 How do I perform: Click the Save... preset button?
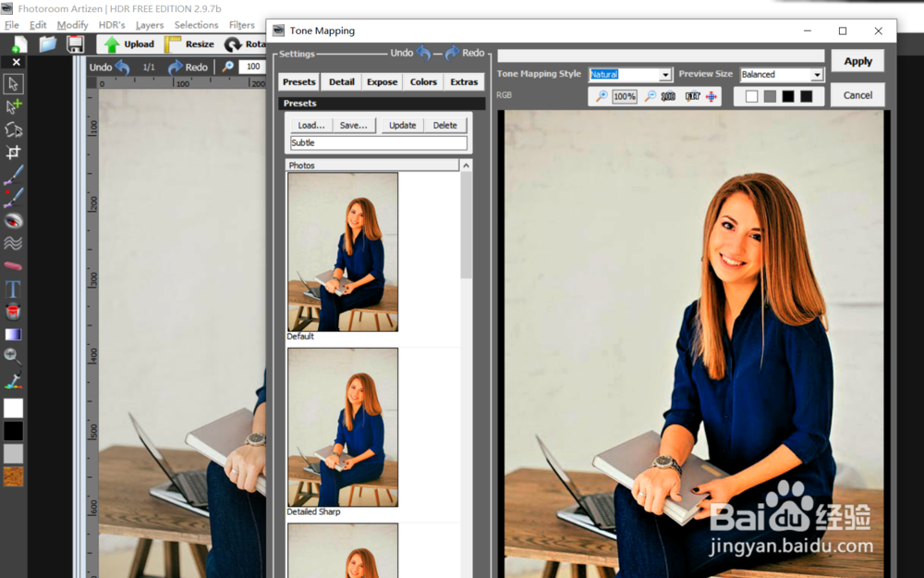(354, 125)
